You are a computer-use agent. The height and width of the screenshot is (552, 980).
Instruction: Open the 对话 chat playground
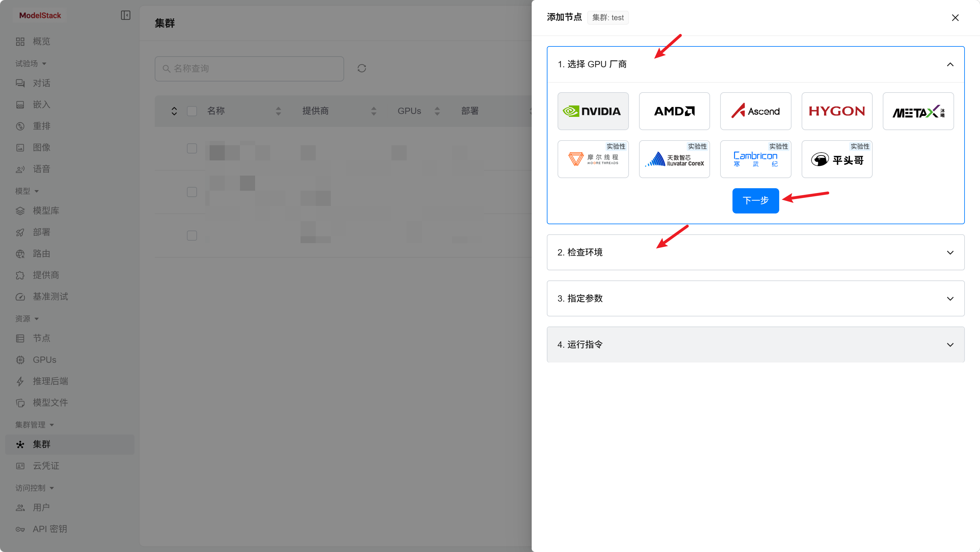pyautogui.click(x=69, y=83)
